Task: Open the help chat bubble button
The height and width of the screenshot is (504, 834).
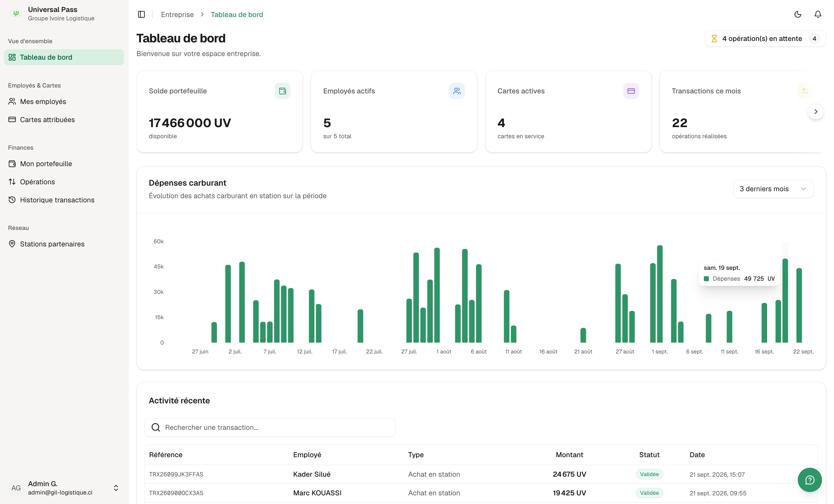Action: (x=810, y=480)
